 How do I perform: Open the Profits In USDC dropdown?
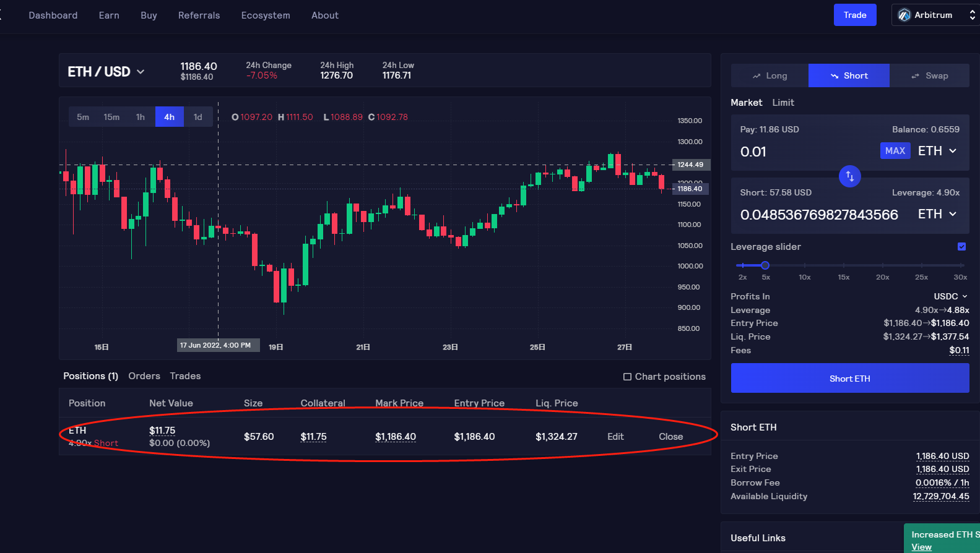pos(950,296)
